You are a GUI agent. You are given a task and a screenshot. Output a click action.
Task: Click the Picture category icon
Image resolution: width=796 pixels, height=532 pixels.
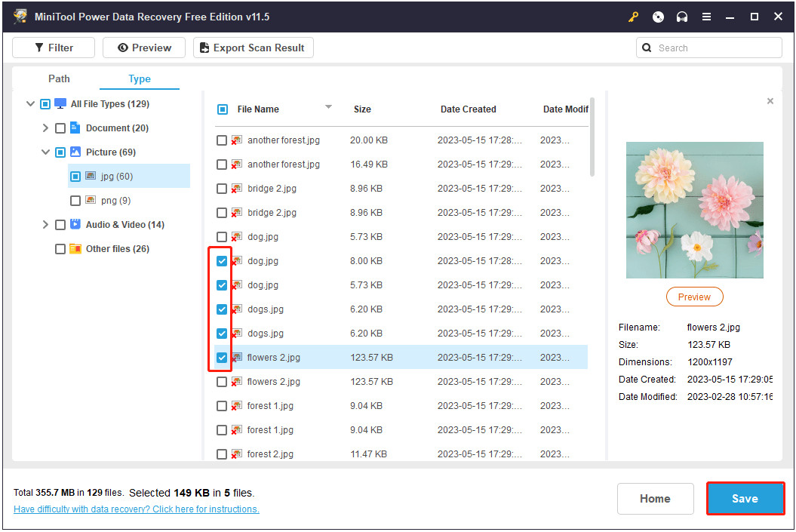pos(75,152)
